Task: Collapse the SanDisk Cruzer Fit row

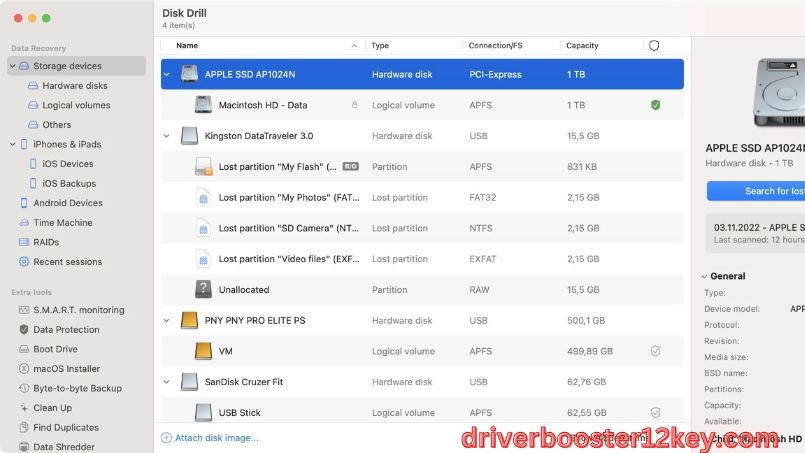Action: [x=166, y=382]
